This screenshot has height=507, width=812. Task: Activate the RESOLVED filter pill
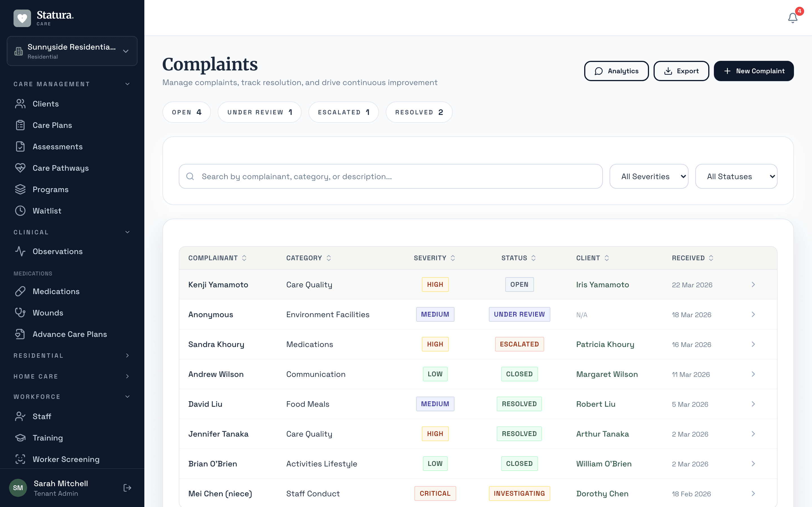pyautogui.click(x=419, y=112)
